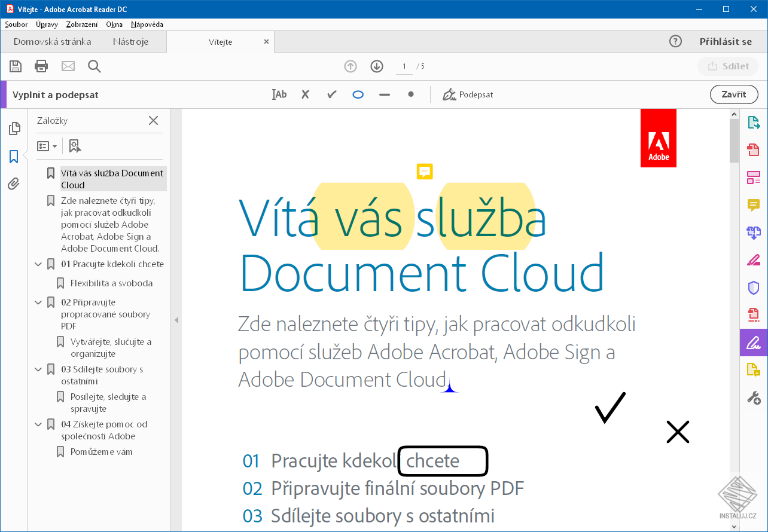This screenshot has height=532, width=768.
Task: Open Edit PDF tool in right pane
Action: (754, 178)
